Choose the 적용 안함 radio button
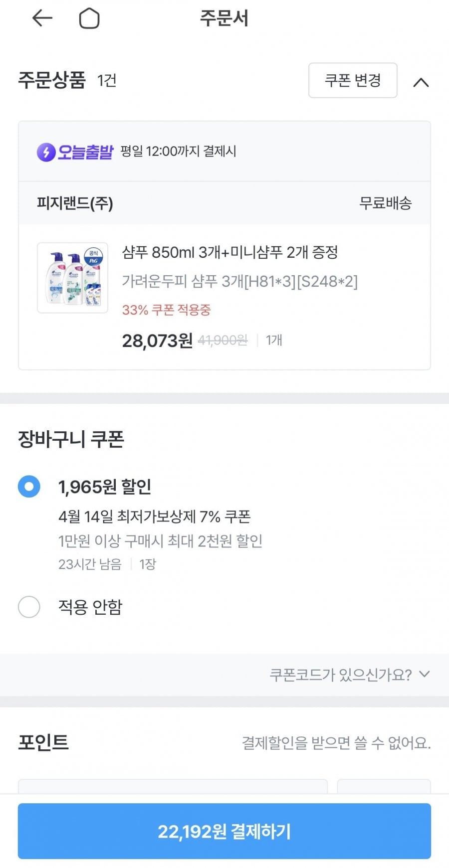449x868 pixels. click(x=29, y=607)
